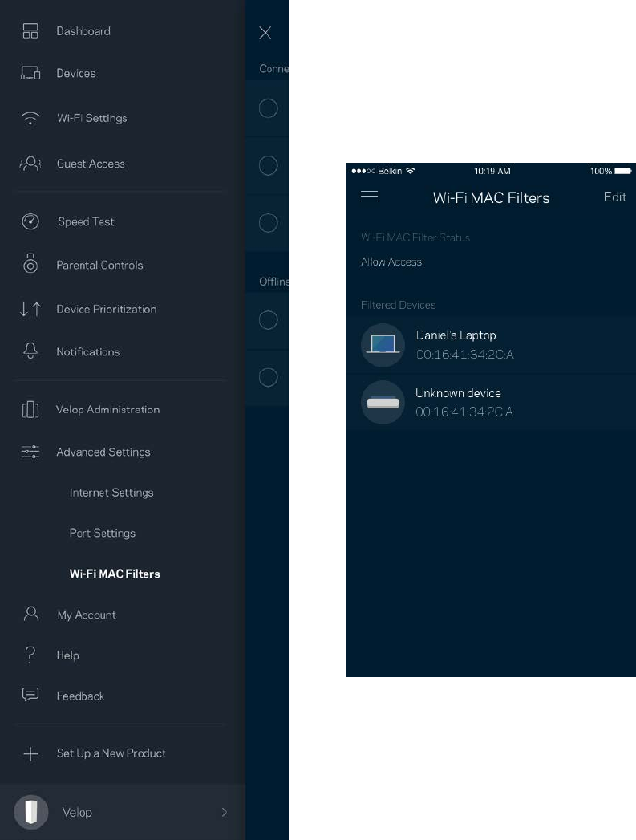This screenshot has height=840, width=636.
Task: Open Internet Settings submenu item
Action: coord(111,493)
